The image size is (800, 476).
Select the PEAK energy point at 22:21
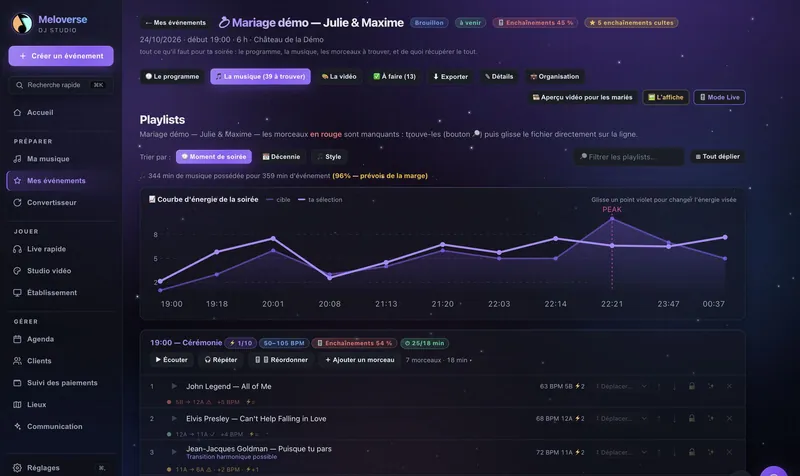point(612,219)
